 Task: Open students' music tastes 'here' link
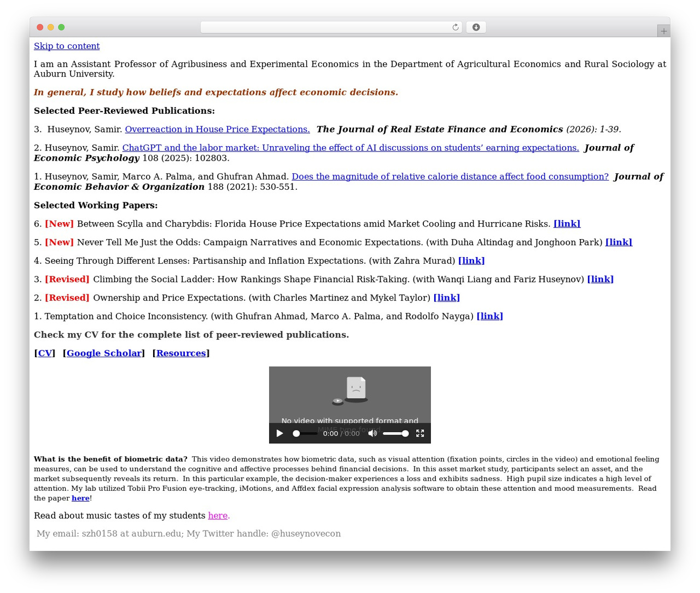pyautogui.click(x=219, y=516)
